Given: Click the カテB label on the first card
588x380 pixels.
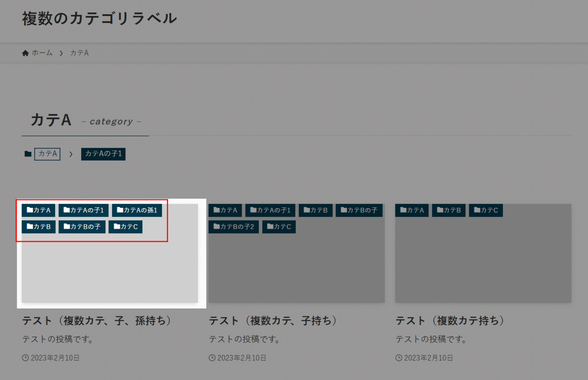Looking at the screenshot, I should pos(39,227).
